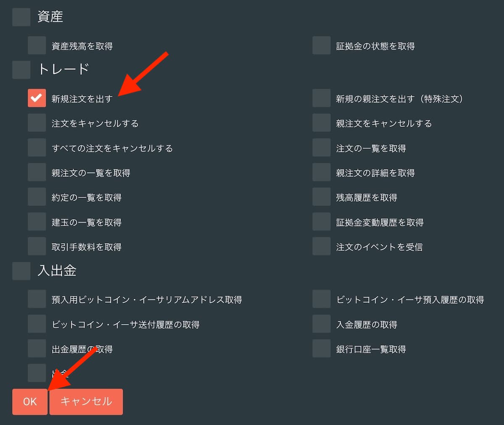Screen dimensions: 504x425
Task: Check 注文の一覧を取得 box
Action: click(x=321, y=148)
